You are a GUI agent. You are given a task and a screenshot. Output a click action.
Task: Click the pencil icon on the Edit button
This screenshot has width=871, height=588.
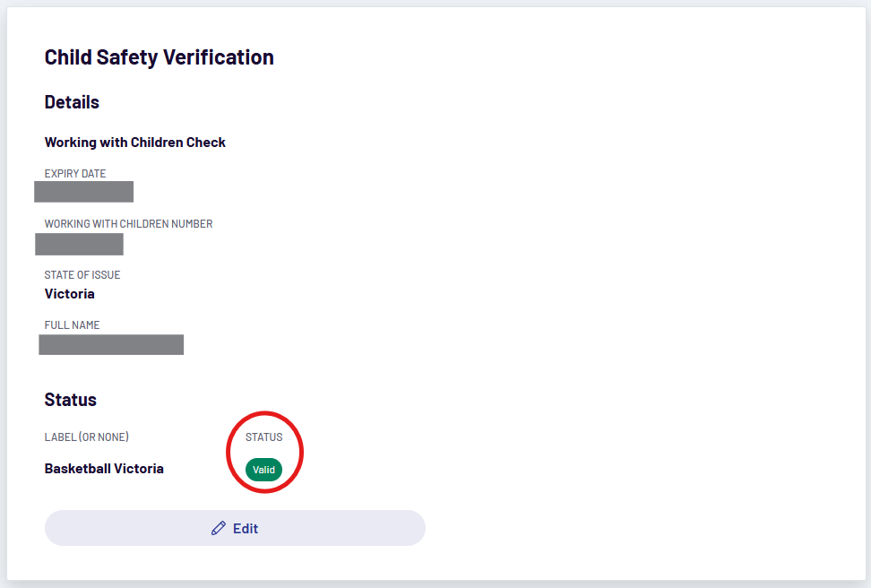tap(219, 528)
